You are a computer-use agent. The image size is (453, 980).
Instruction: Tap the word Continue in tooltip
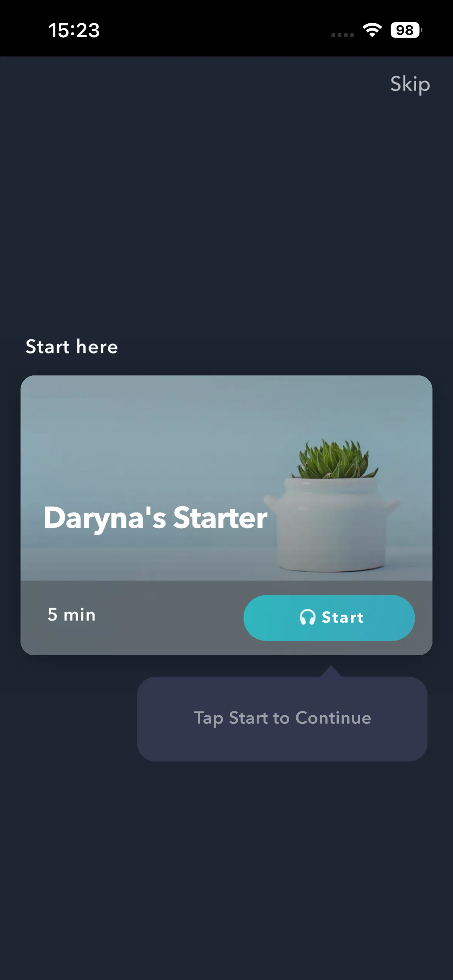pyautogui.click(x=333, y=718)
